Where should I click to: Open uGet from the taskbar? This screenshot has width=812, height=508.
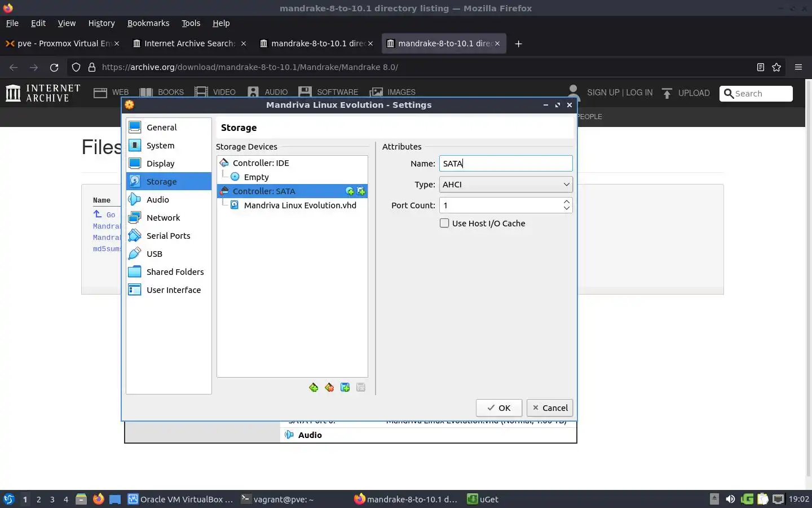483,499
